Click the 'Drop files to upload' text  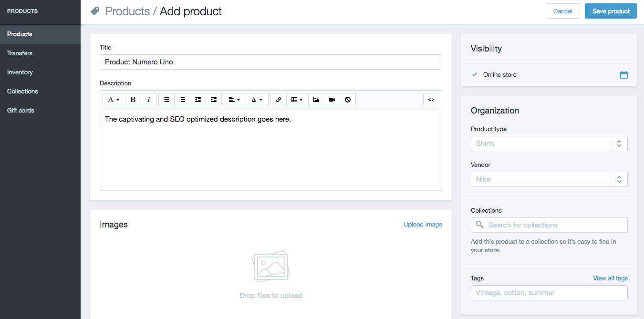[271, 296]
